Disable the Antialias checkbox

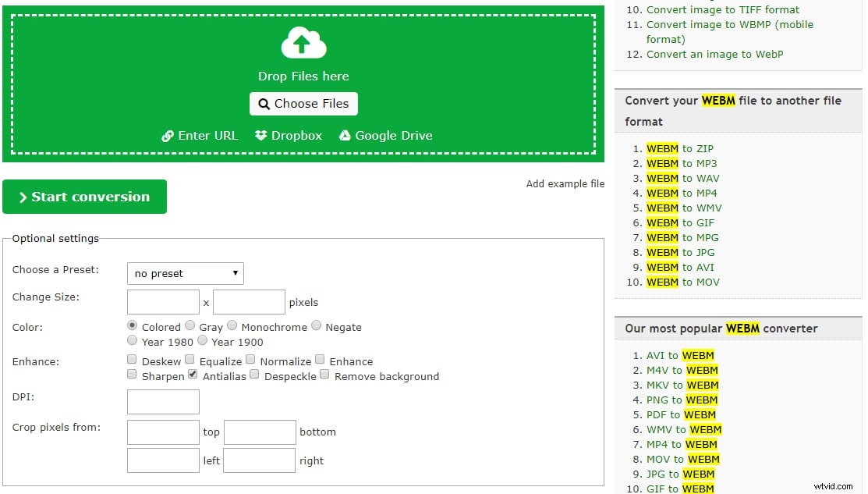tap(192, 375)
